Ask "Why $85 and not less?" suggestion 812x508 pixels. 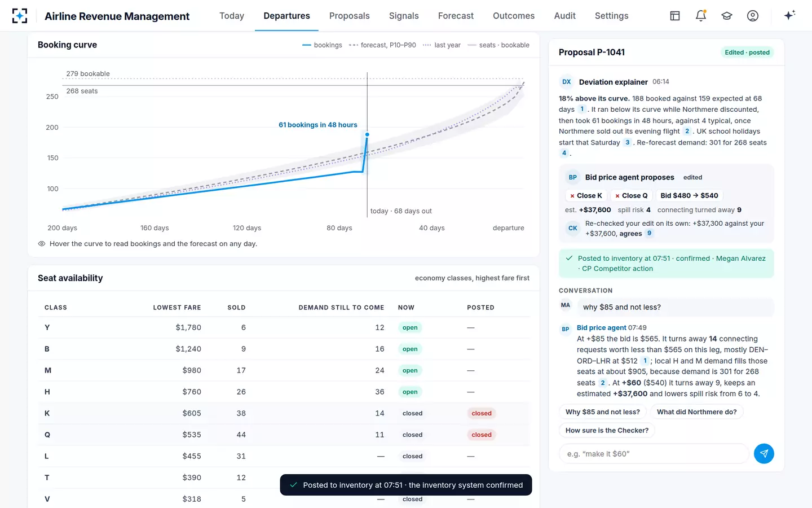[x=603, y=412]
